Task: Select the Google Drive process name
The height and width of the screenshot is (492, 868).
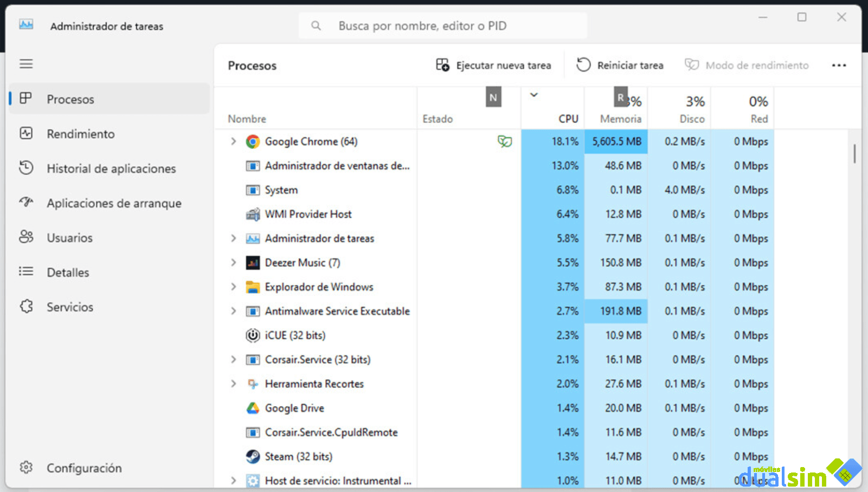Action: [x=294, y=408]
